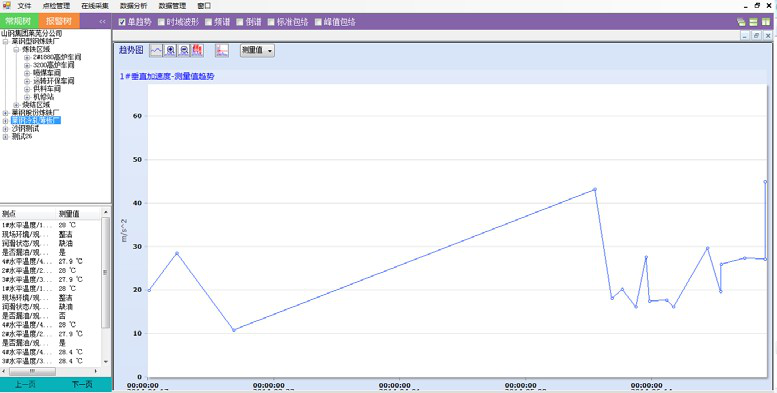Collapse the 炼铁区域 tree node
The height and width of the screenshot is (393, 777).
16,50
